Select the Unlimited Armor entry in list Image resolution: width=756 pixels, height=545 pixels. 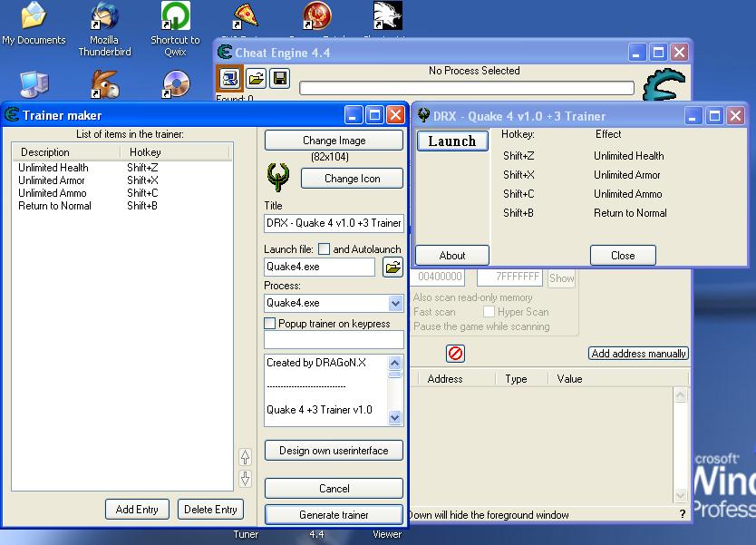[x=52, y=180]
